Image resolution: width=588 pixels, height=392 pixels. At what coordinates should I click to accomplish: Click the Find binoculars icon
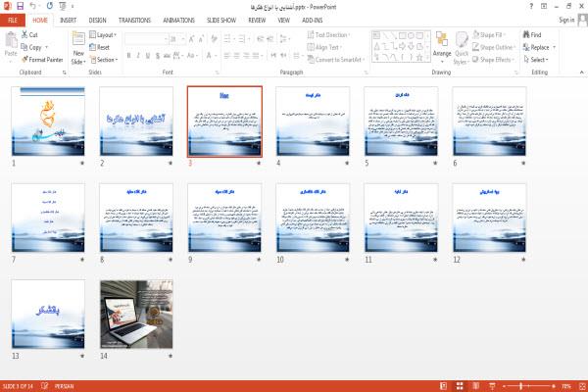(x=526, y=34)
